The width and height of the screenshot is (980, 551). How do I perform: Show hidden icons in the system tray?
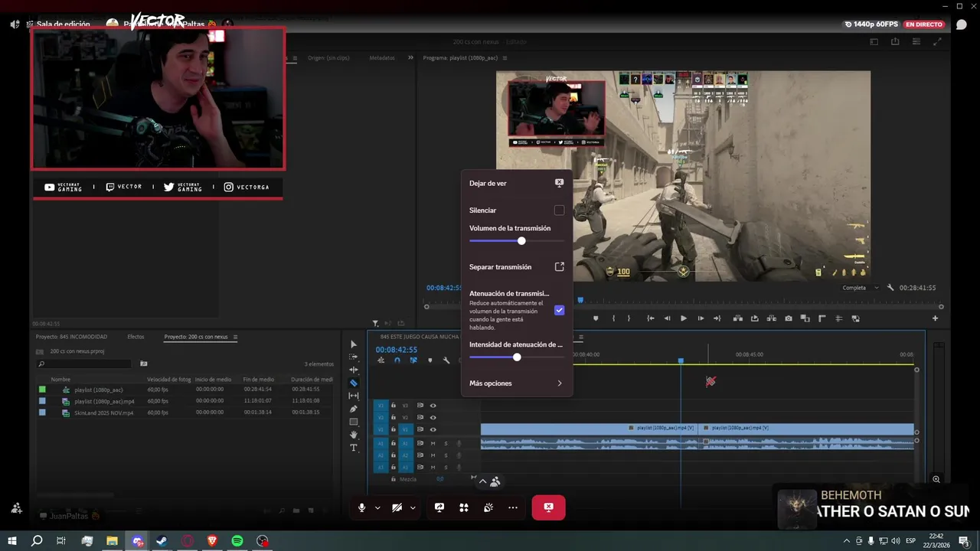(x=846, y=541)
